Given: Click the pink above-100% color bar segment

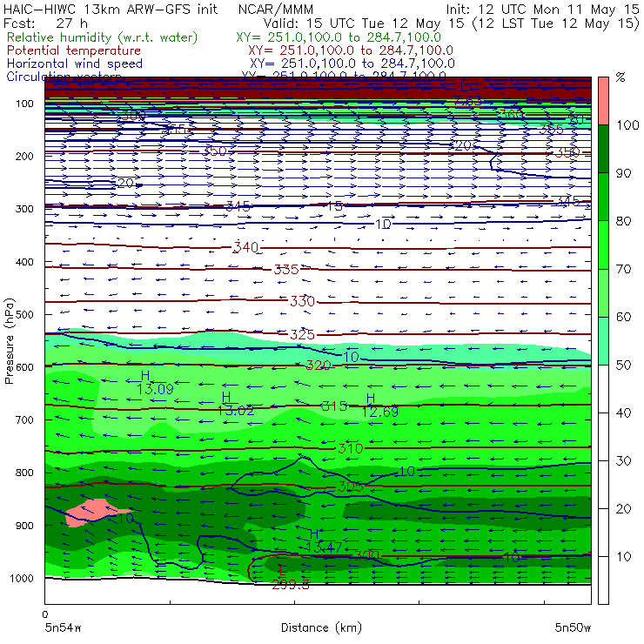Looking at the screenshot, I should coord(603,101).
